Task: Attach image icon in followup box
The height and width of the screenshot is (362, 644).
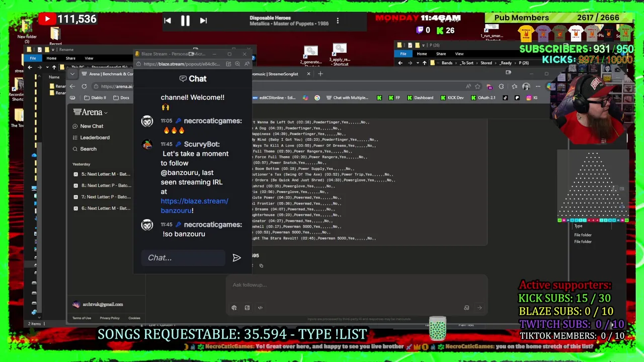Action: tap(247, 308)
